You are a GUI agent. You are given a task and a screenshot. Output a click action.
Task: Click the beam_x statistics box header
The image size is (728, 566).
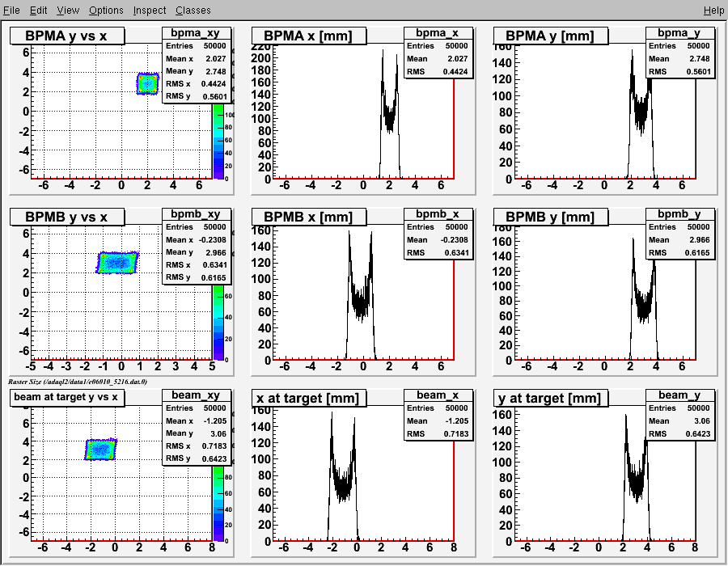[438, 395]
